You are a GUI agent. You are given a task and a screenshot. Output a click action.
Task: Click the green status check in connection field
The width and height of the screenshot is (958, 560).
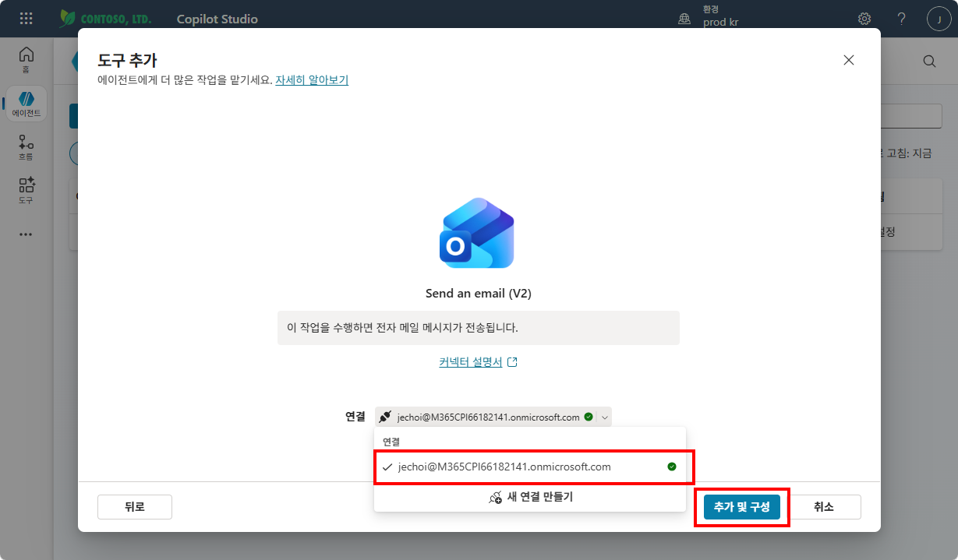pos(589,417)
